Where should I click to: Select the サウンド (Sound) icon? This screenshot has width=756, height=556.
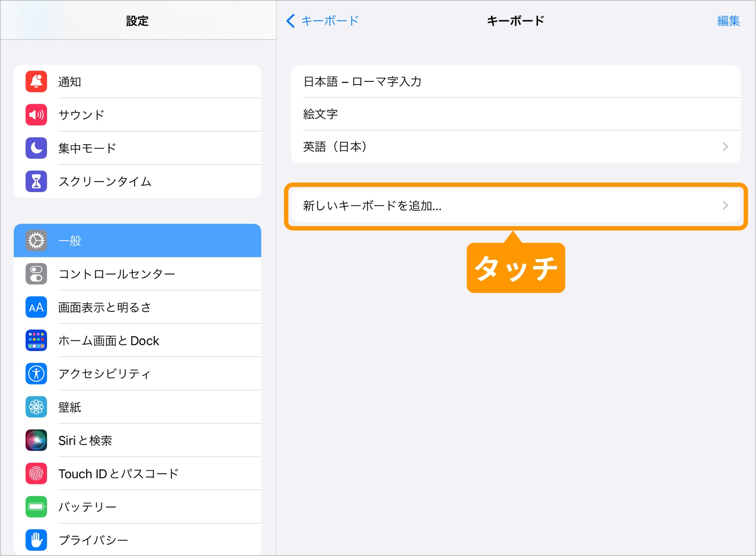(36, 114)
